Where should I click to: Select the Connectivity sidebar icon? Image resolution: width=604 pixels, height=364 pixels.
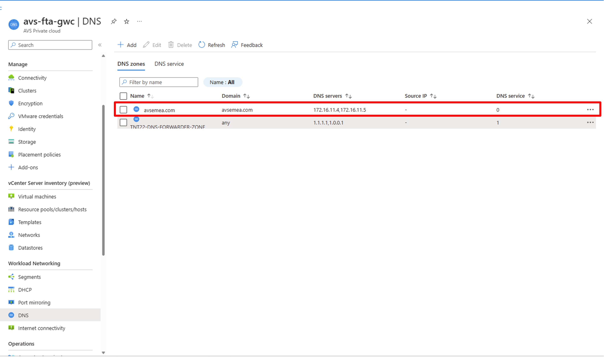point(11,78)
